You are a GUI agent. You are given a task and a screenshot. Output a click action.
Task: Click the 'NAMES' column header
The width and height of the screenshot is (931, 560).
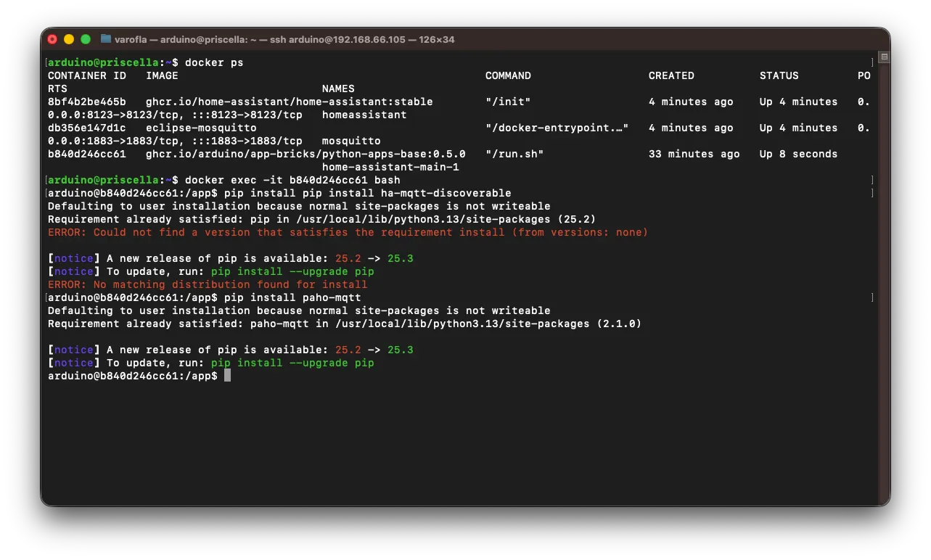[338, 88]
